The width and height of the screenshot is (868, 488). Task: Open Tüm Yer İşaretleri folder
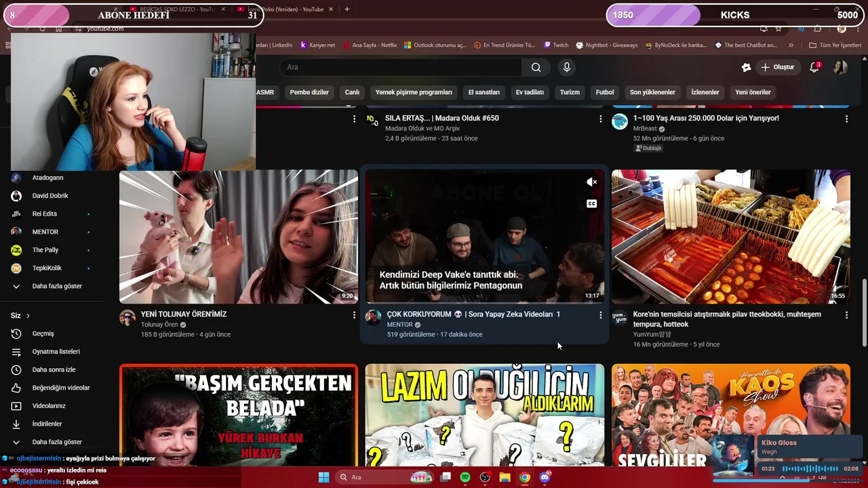[835, 45]
